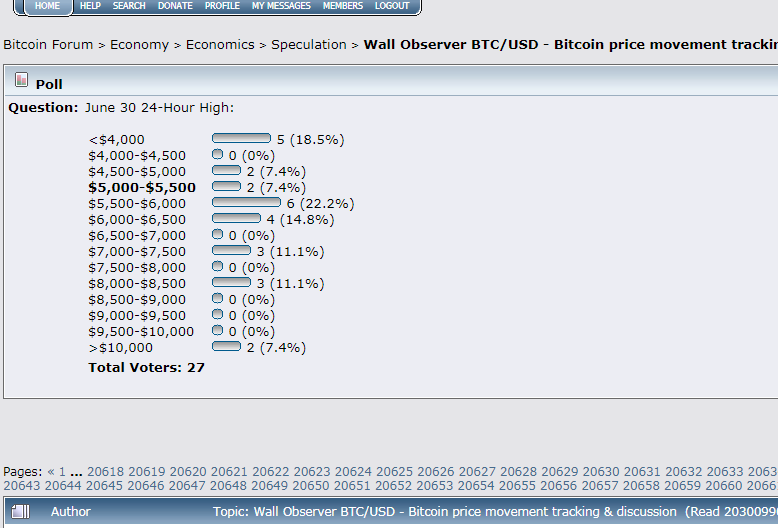
Task: Go to thread page 1
Action: coord(63,471)
